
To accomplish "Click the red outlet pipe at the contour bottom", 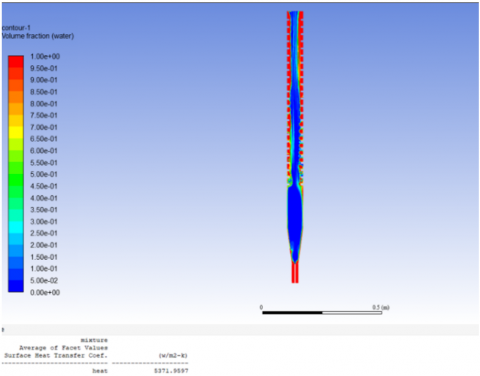I will pos(295,272).
